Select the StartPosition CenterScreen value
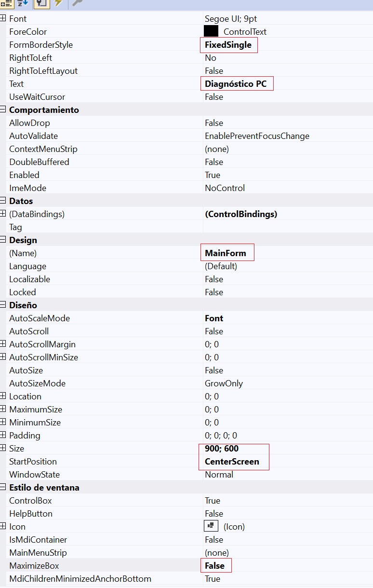 tap(232, 462)
